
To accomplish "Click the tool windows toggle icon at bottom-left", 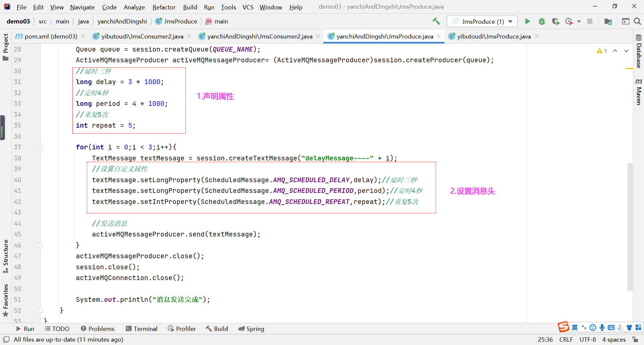I will 6,339.
